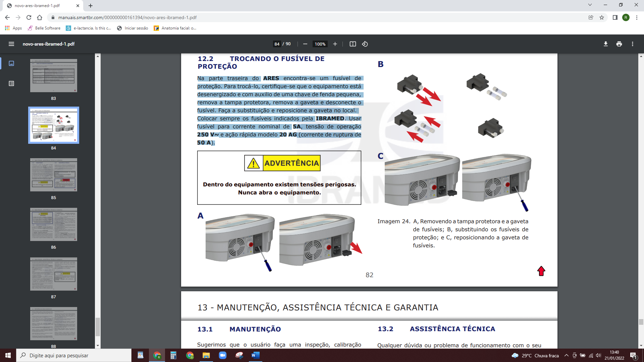Open Anatomia facial bookmark
The width and height of the screenshot is (644, 362).
tap(175, 28)
